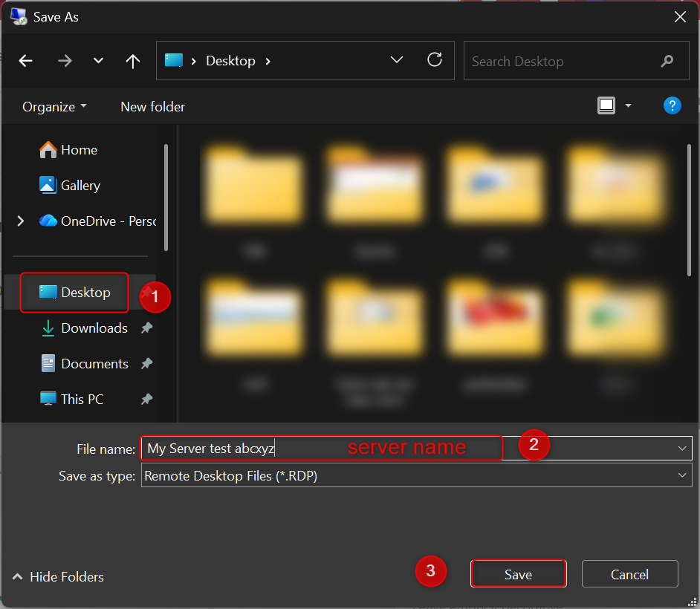Open the Help question mark icon

click(672, 106)
